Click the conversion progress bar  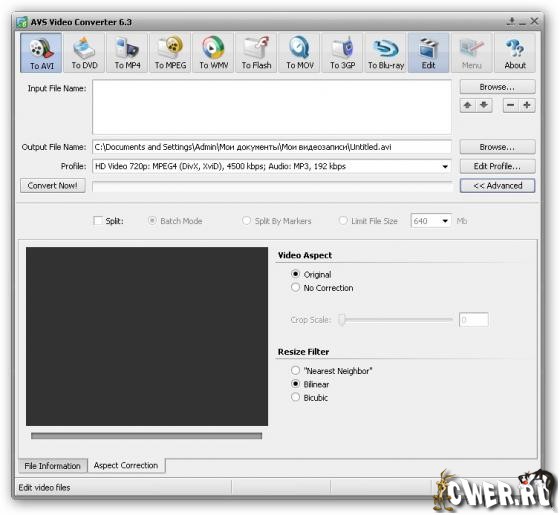pyautogui.click(x=272, y=186)
